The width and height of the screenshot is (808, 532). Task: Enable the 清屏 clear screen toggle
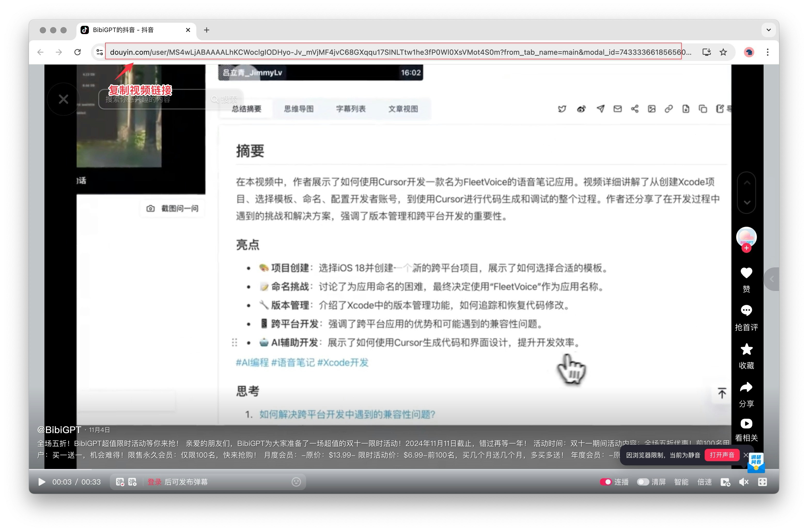pyautogui.click(x=643, y=482)
